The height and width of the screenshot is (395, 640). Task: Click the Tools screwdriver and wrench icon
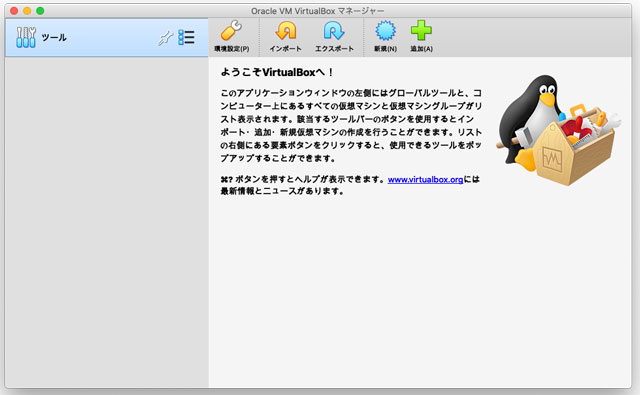click(x=26, y=38)
